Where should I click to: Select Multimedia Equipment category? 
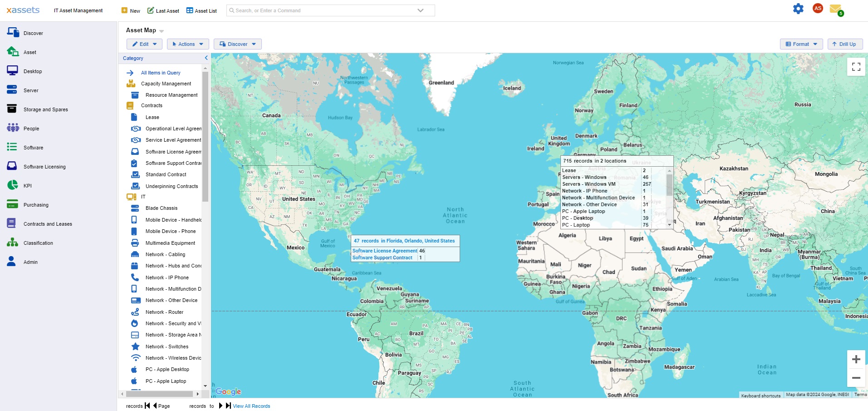[170, 243]
